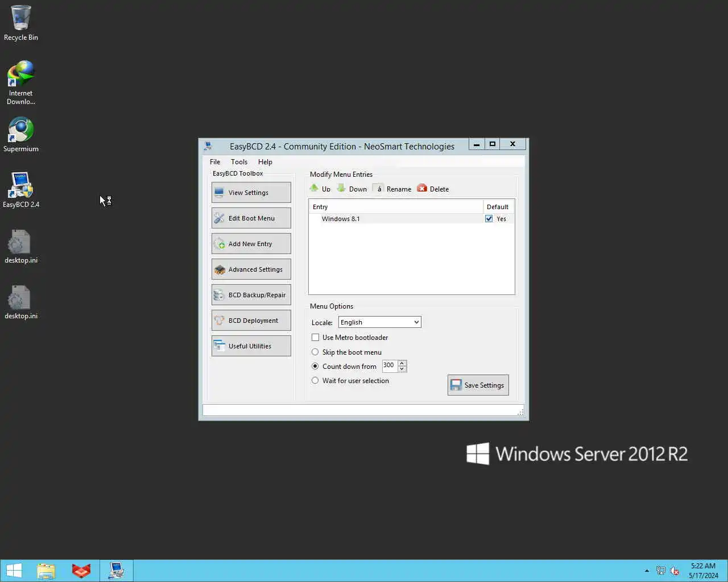The height and width of the screenshot is (582, 728).
Task: Click the EasyBCD taskbar button
Action: coord(117,571)
